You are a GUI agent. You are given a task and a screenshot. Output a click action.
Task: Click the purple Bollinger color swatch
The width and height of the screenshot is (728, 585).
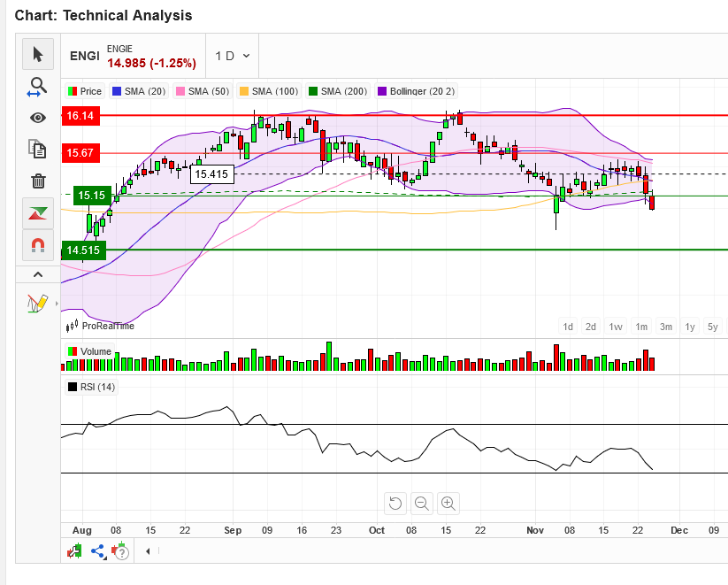click(x=382, y=91)
